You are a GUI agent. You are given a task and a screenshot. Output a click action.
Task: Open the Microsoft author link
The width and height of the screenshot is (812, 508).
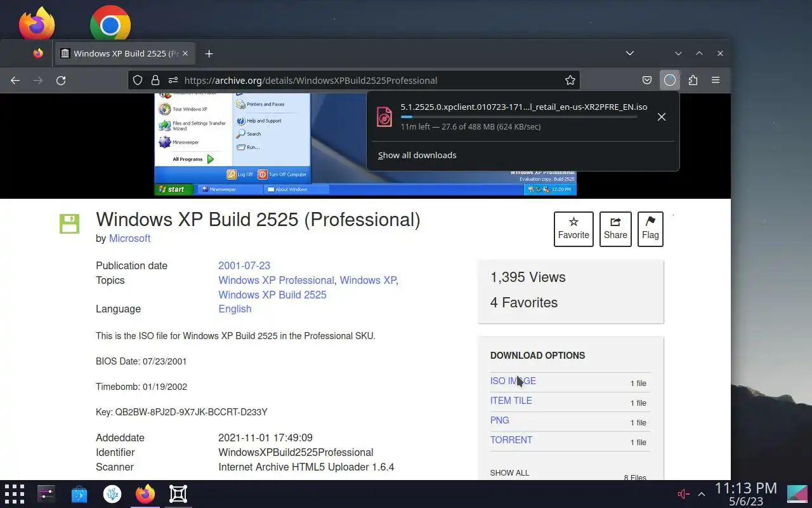tap(129, 238)
